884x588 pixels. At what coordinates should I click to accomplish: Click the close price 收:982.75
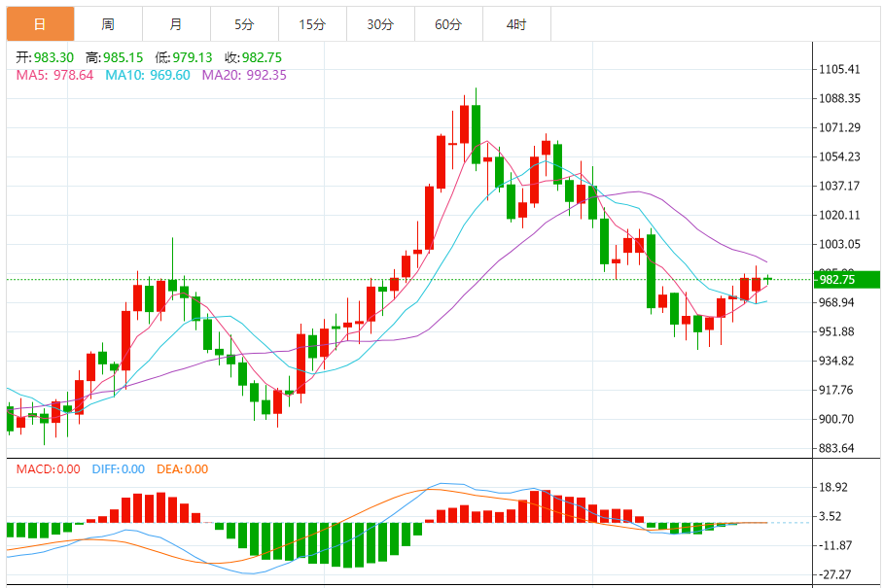click(x=253, y=57)
